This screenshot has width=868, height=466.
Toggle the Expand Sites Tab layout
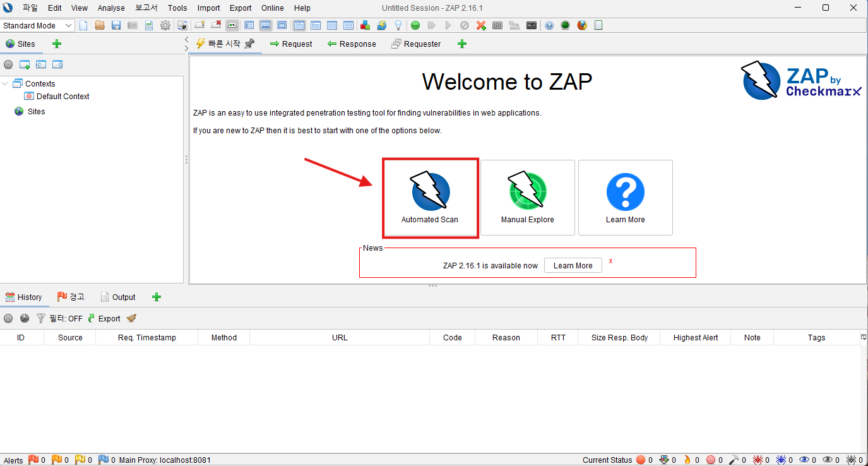[249, 26]
